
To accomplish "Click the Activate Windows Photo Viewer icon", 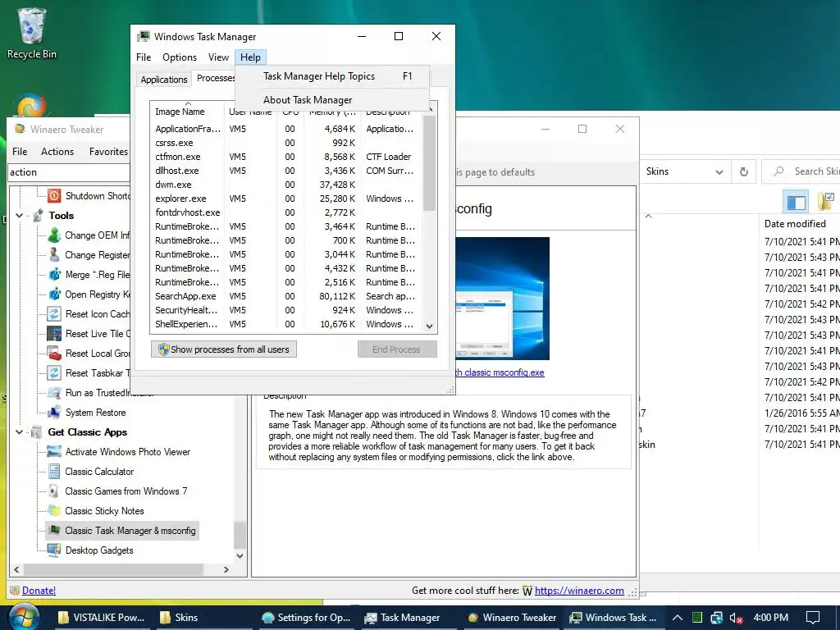I will click(x=54, y=452).
